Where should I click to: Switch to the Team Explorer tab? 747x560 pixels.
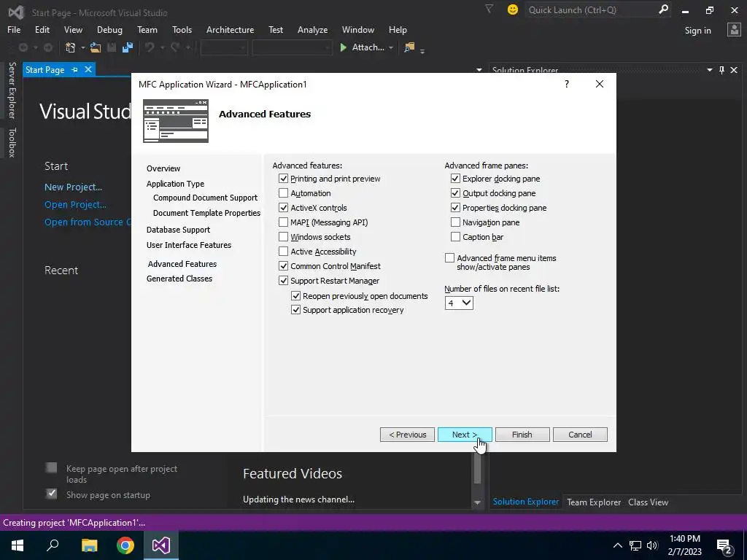594,502
